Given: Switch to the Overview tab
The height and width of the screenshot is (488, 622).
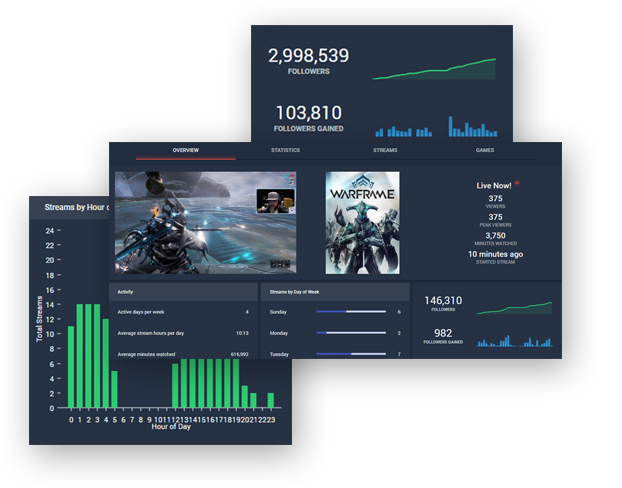Looking at the screenshot, I should (x=186, y=150).
